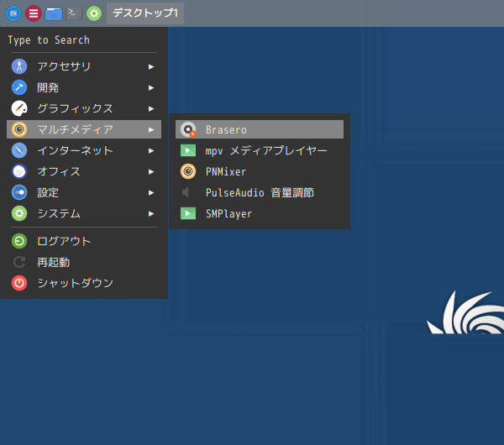Viewport: 504px width, 445px height.
Task: Click the シャットダウン red power icon
Action: pyautogui.click(x=19, y=283)
